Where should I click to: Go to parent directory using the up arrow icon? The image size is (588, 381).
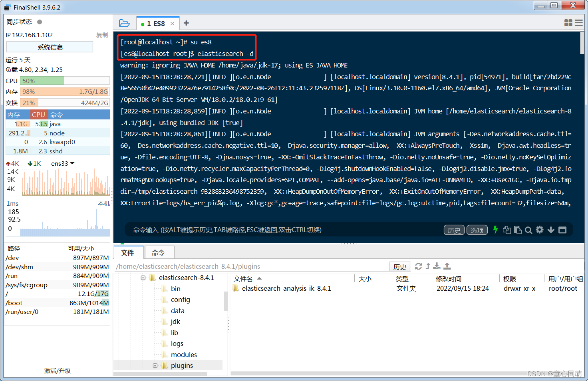pos(427,266)
